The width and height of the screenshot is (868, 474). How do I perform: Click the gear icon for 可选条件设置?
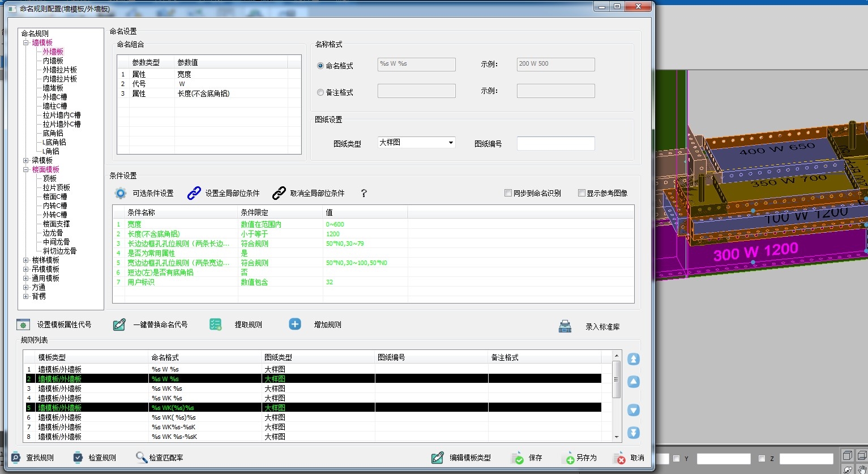[x=121, y=193]
